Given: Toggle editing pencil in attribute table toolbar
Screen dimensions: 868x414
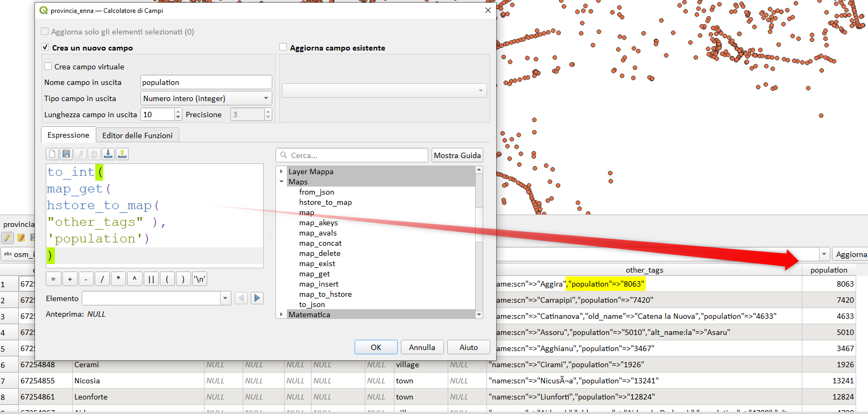Looking at the screenshot, I should coord(8,238).
